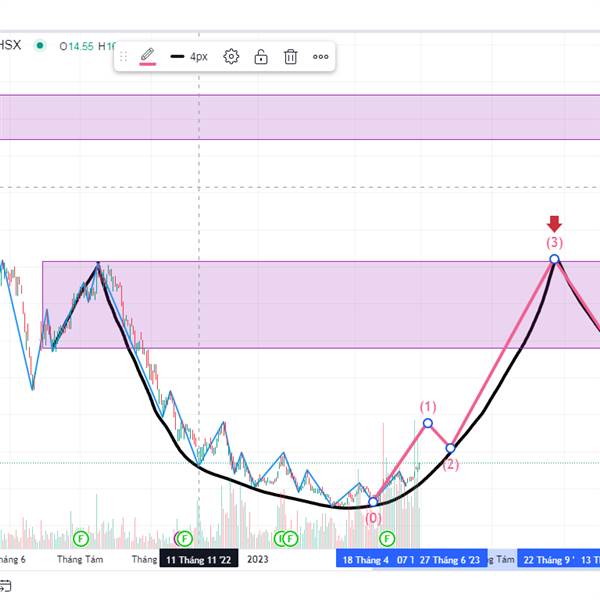Click the O14.55 open price value
600x600 pixels.
[x=77, y=46]
